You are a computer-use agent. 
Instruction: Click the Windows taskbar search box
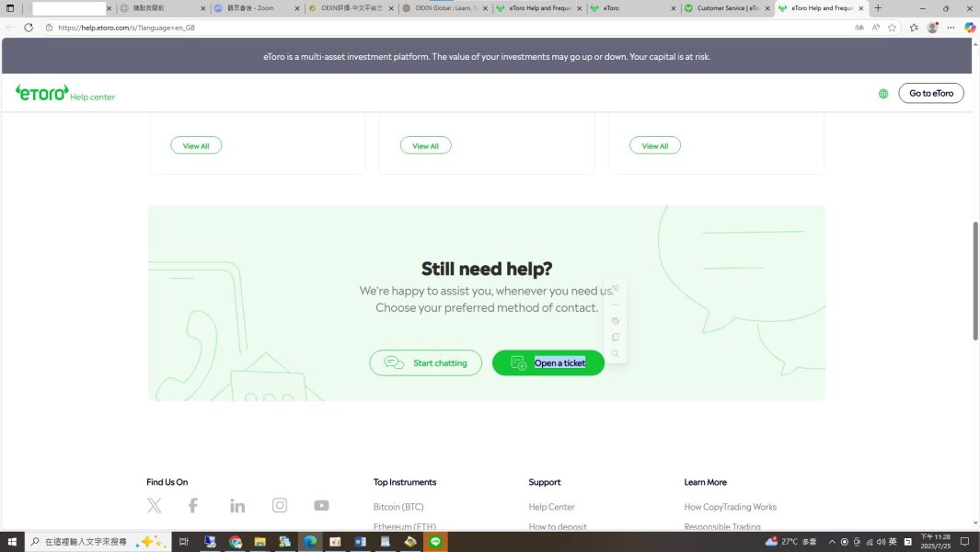click(x=97, y=541)
